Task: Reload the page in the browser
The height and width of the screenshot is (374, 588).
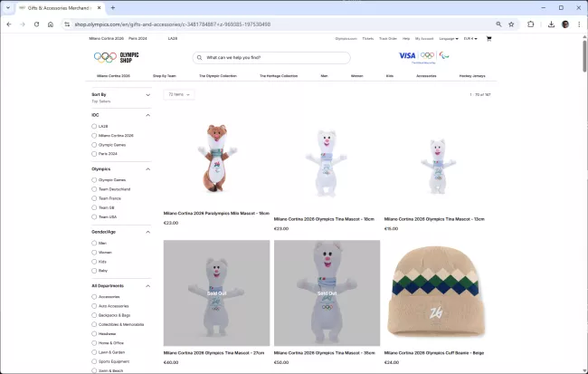Action: click(x=37, y=24)
